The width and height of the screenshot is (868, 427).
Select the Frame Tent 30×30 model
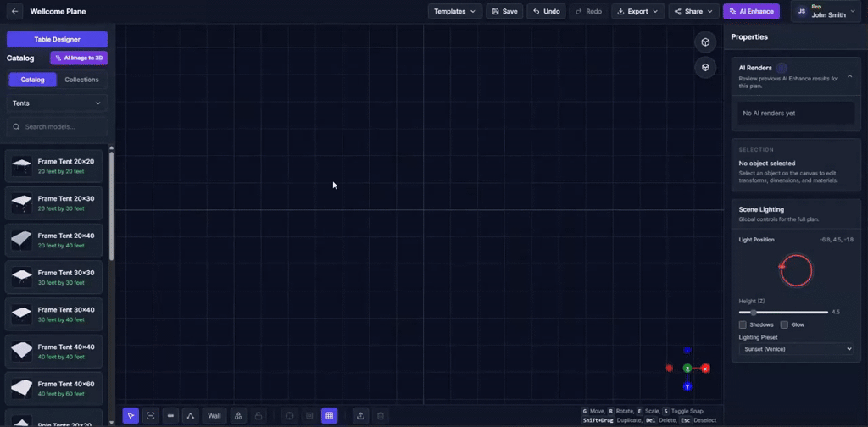[53, 277]
